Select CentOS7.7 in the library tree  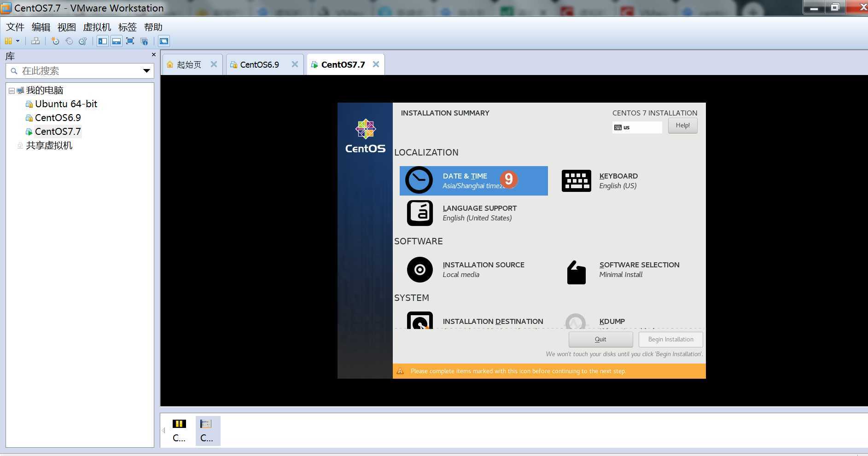click(58, 132)
